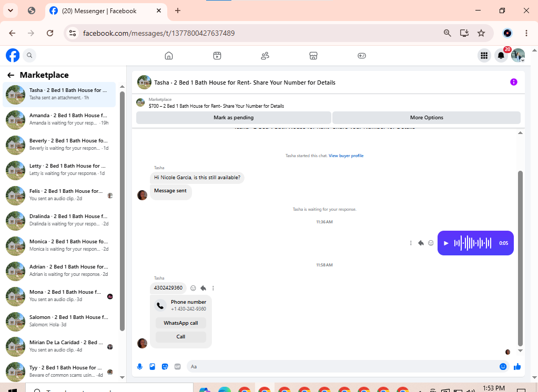Open Letty conversation in the list
The width and height of the screenshot is (538, 392).
(59, 170)
